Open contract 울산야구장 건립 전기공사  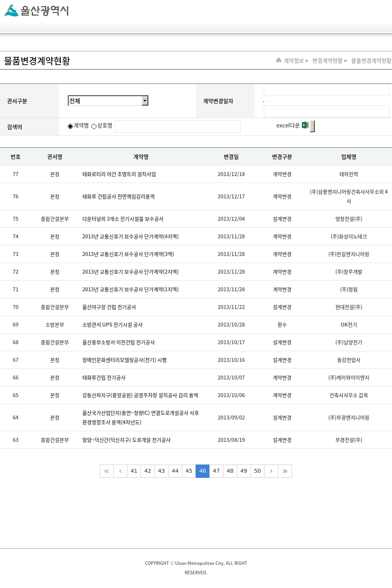[109, 307]
